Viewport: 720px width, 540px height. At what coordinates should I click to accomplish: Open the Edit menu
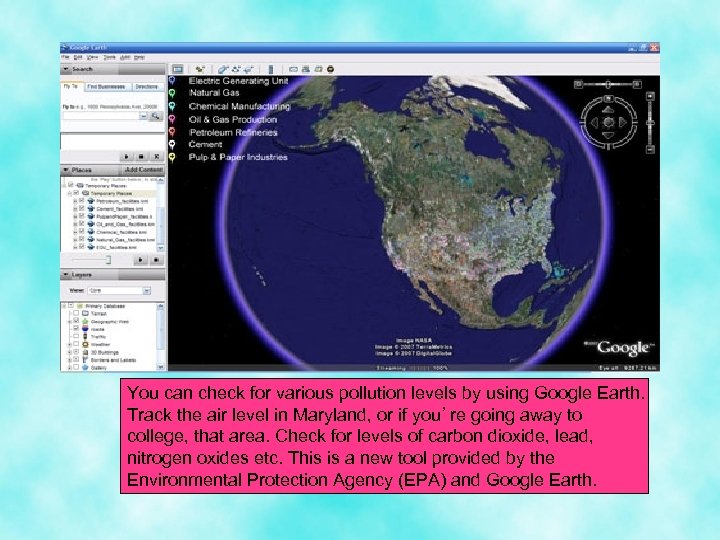click(x=78, y=57)
